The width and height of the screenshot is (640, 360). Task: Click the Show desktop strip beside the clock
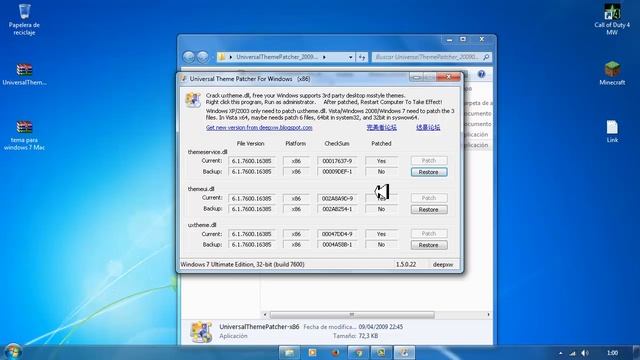click(636, 352)
